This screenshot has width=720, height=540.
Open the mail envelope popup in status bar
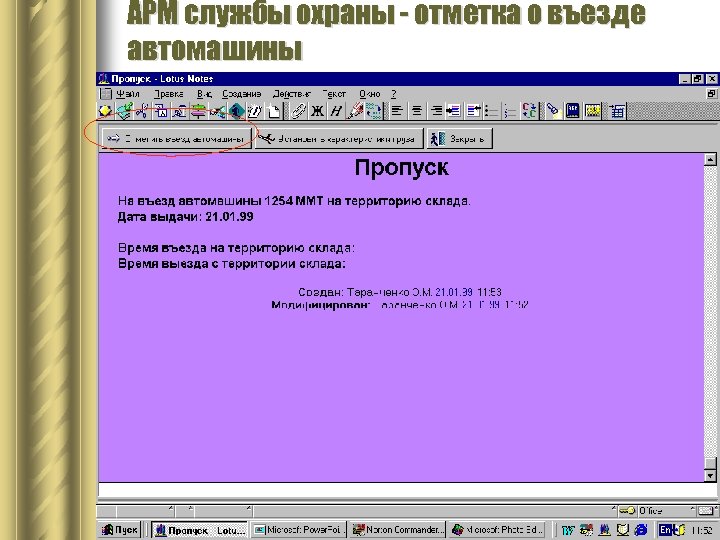[x=706, y=510]
